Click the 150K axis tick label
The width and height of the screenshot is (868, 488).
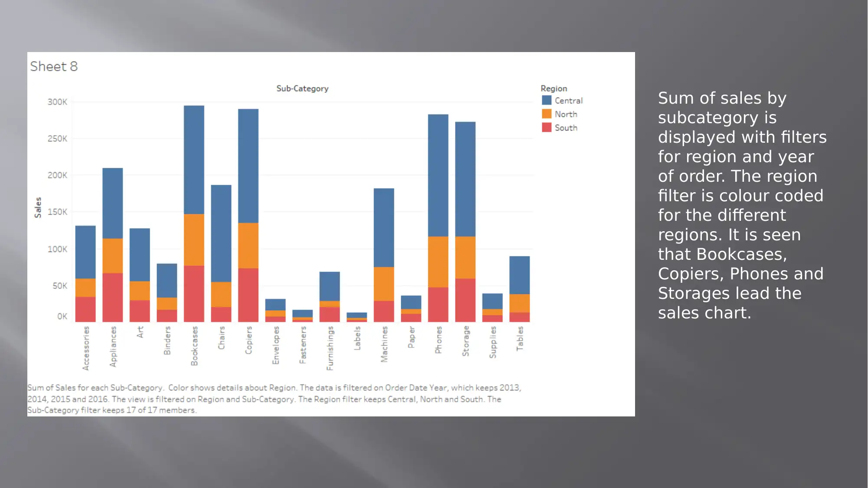coord(57,212)
